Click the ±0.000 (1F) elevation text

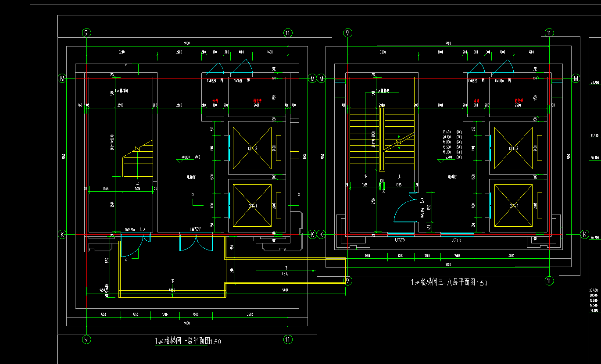click(x=191, y=157)
